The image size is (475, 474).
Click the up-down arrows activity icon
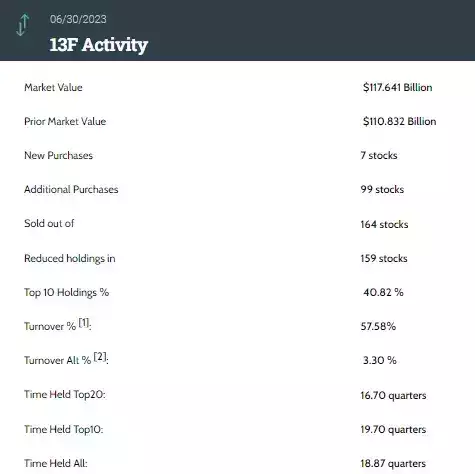[x=23, y=25]
